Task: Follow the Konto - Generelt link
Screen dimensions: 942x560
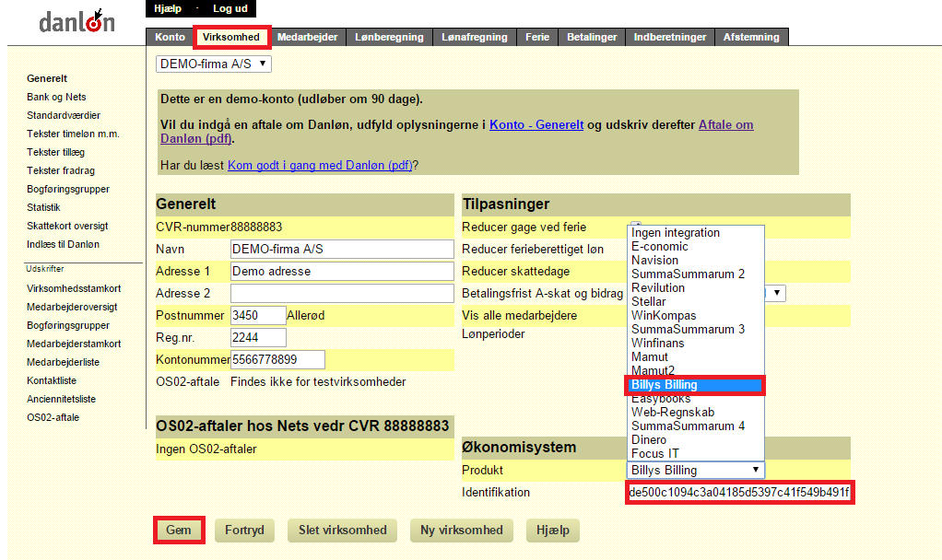Action: tap(536, 125)
